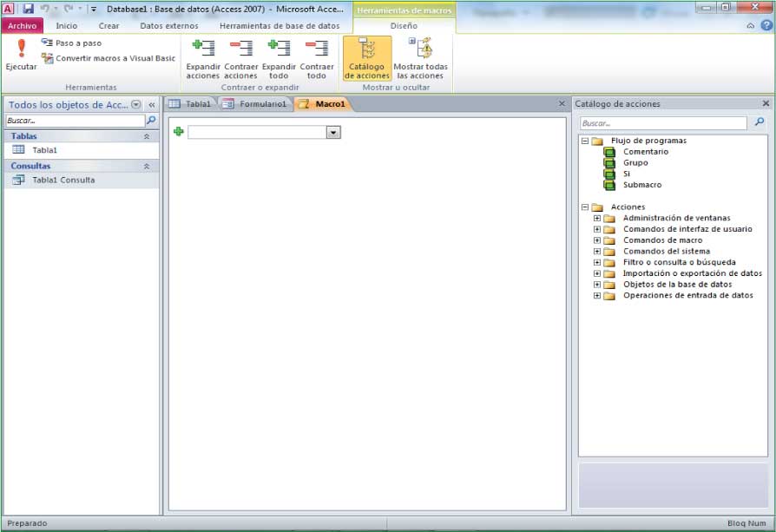This screenshot has width=776, height=532.
Task: Expand Filtro o consulta o búsqueda
Action: (x=597, y=262)
